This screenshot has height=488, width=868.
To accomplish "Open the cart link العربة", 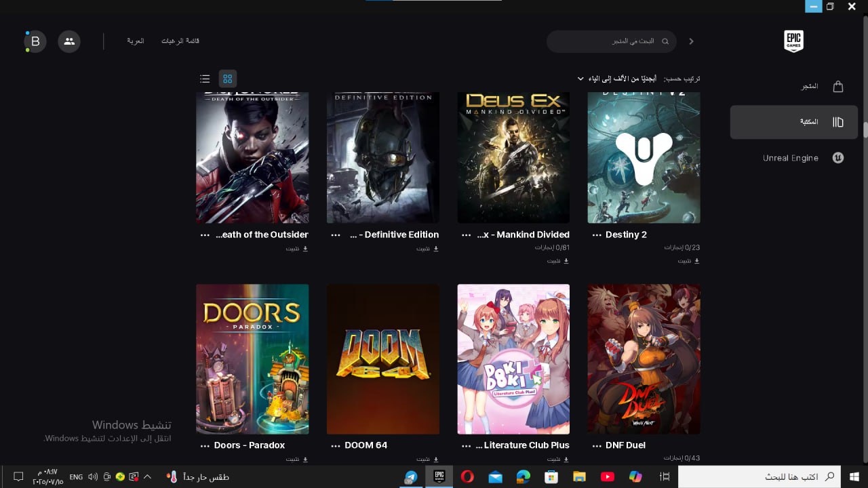I will tap(136, 41).
